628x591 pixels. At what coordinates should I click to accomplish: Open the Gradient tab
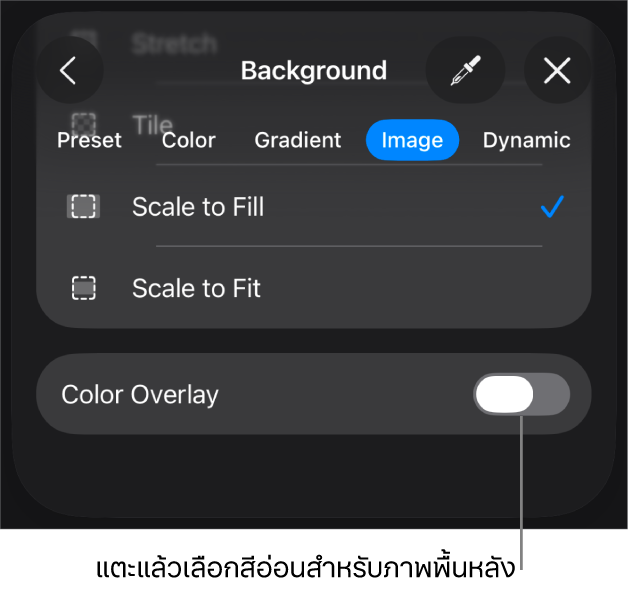pyautogui.click(x=298, y=140)
